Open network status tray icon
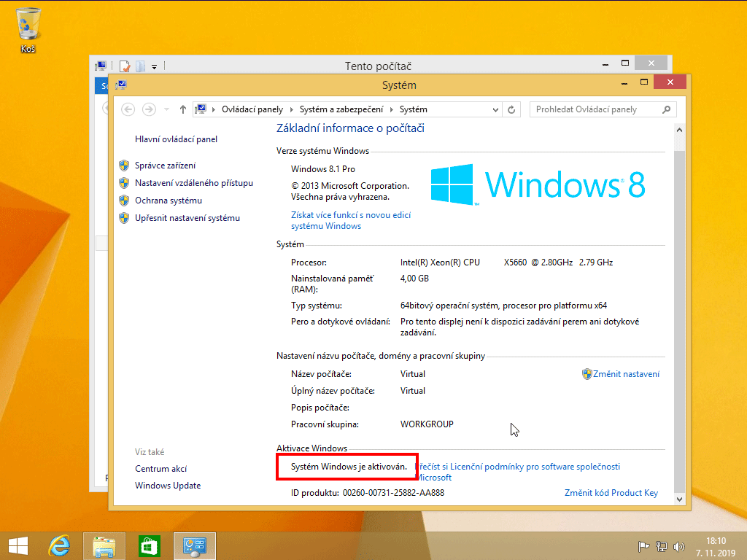Image resolution: width=747 pixels, height=560 pixels. click(x=661, y=547)
